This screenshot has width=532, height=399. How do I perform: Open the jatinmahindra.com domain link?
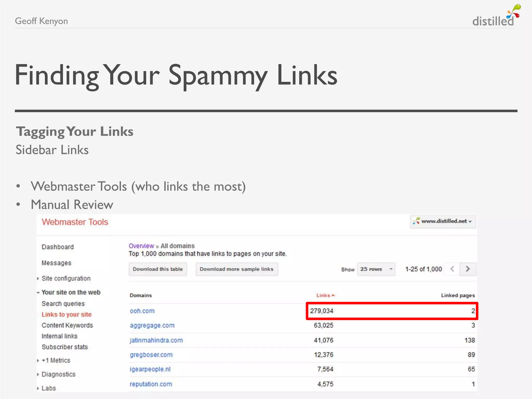156,340
